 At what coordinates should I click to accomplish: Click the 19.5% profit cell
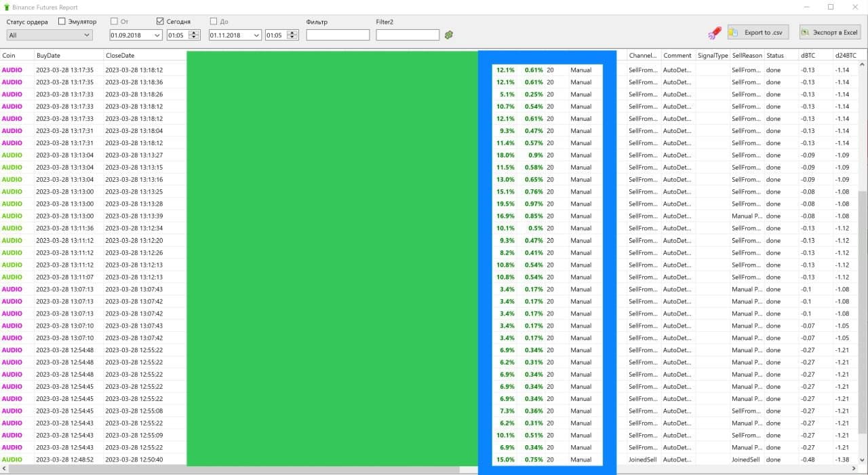(505, 204)
